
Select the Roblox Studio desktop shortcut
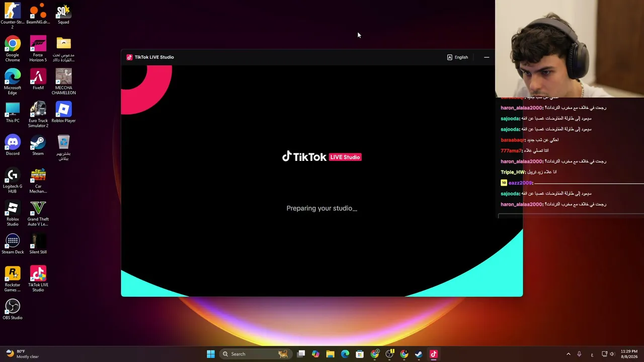(x=13, y=213)
